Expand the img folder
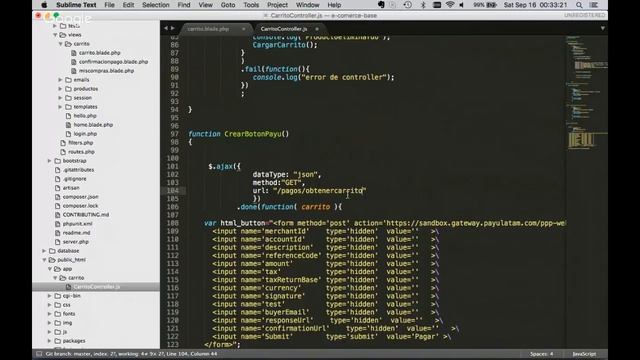Image resolution: width=640 pixels, height=360 pixels. pos(50,322)
